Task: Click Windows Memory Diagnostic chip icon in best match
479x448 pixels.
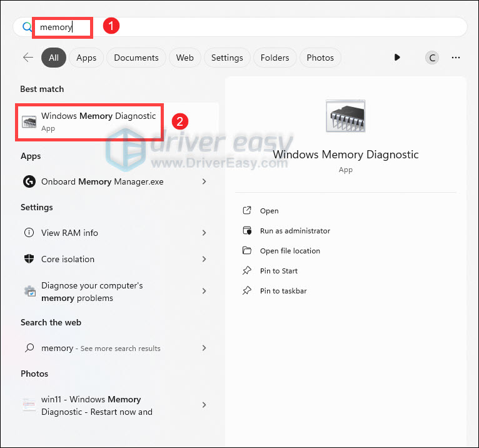Action: tap(29, 122)
